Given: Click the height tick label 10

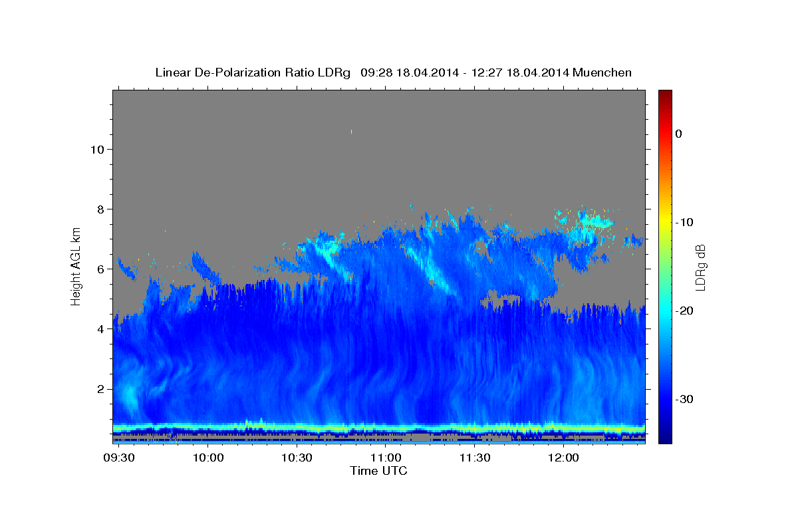Looking at the screenshot, I should tap(96, 149).
